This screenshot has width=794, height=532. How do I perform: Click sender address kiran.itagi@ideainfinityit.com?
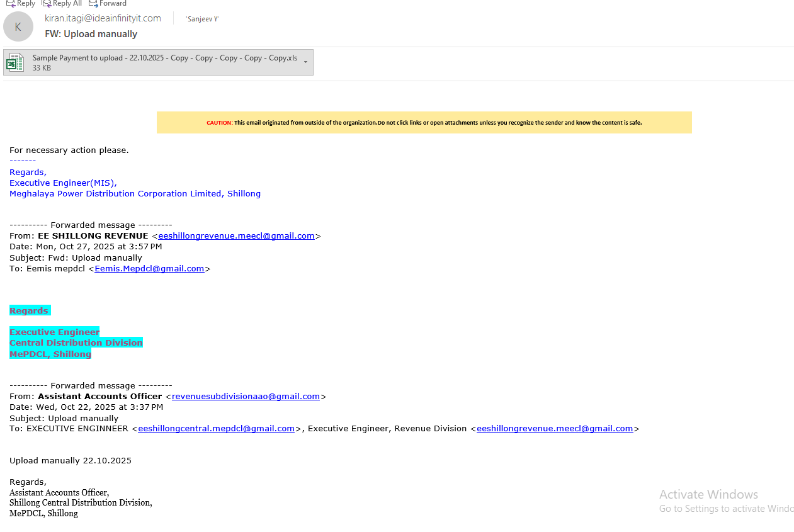point(103,18)
